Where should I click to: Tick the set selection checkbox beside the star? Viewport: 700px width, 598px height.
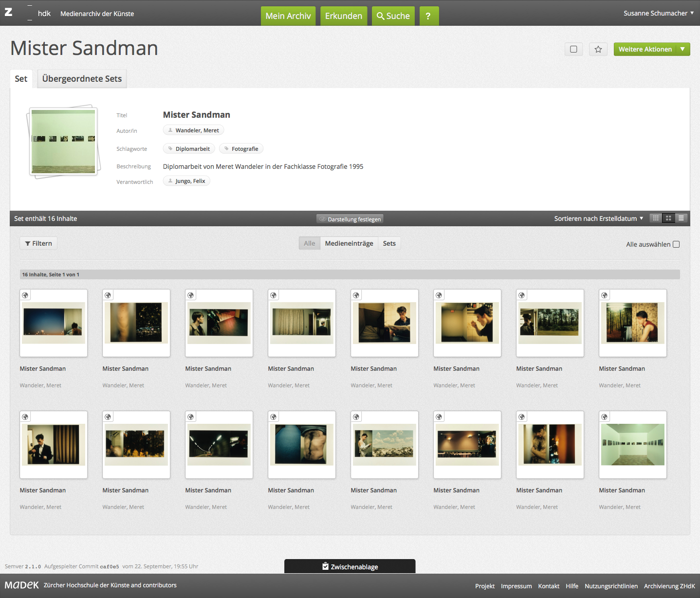click(573, 49)
